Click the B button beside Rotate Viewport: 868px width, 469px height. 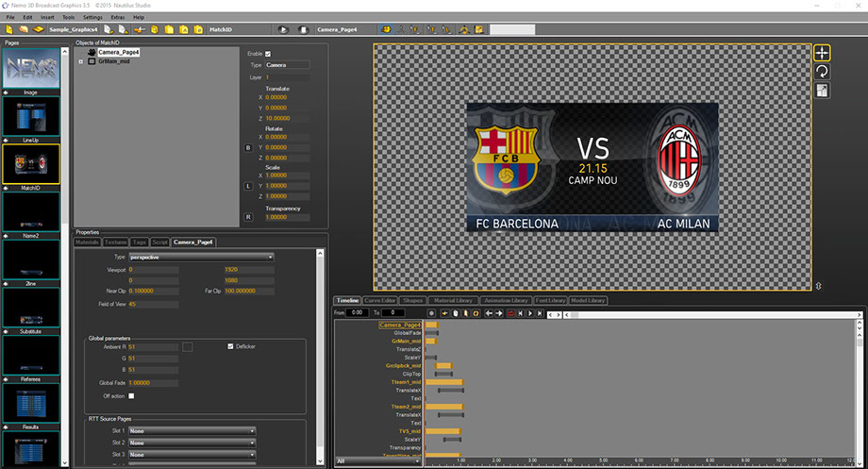click(248, 147)
